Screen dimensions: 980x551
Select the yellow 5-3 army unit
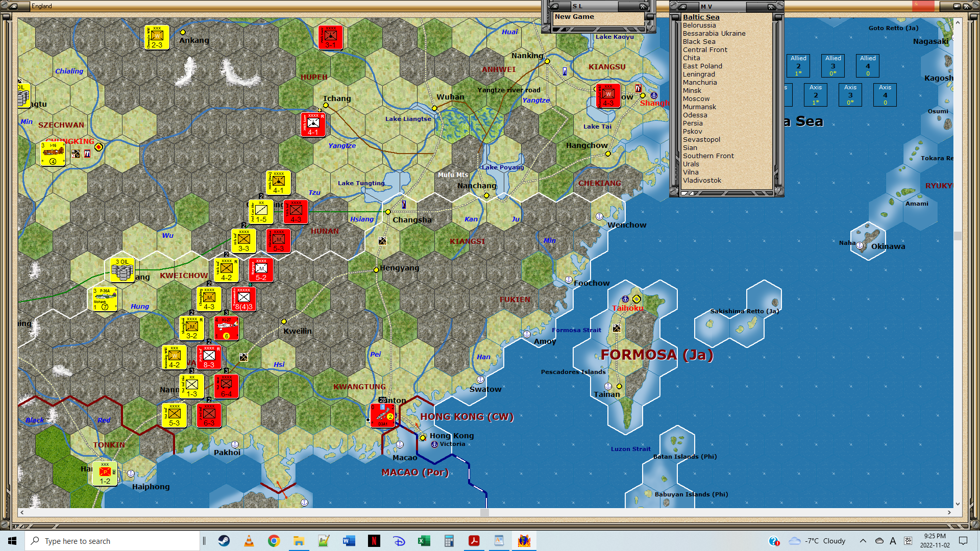click(x=174, y=415)
